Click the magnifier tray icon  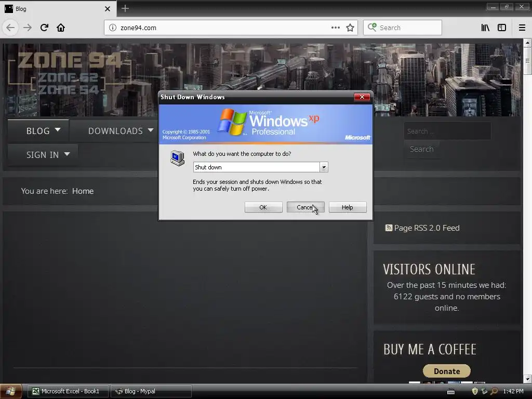495,391
